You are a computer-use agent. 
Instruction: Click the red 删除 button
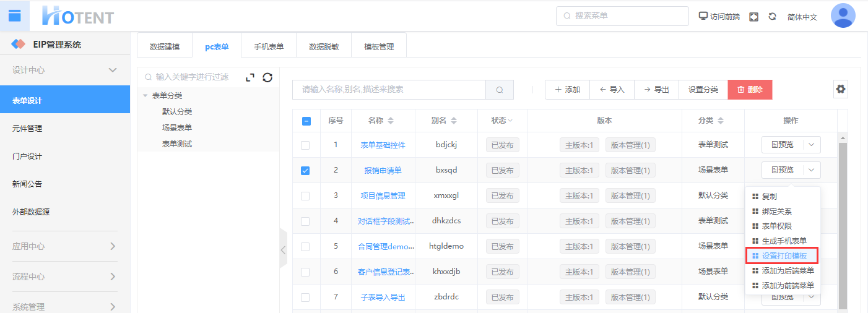(x=750, y=90)
